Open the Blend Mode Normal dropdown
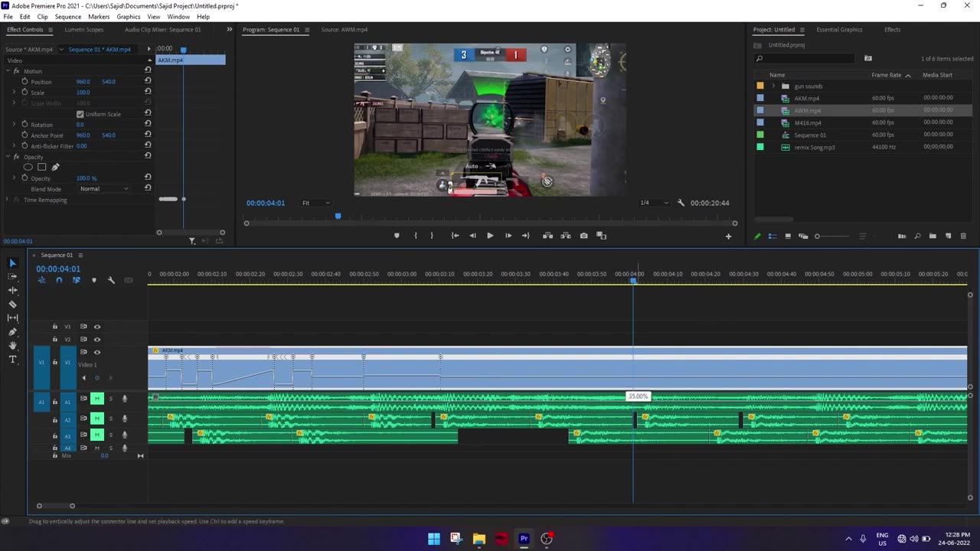980x551 pixels. tap(104, 188)
